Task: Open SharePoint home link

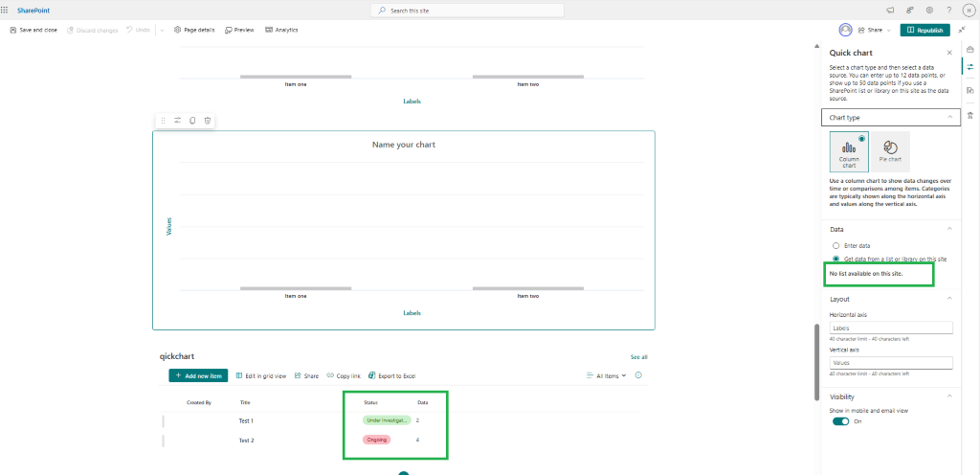Action: tap(33, 11)
